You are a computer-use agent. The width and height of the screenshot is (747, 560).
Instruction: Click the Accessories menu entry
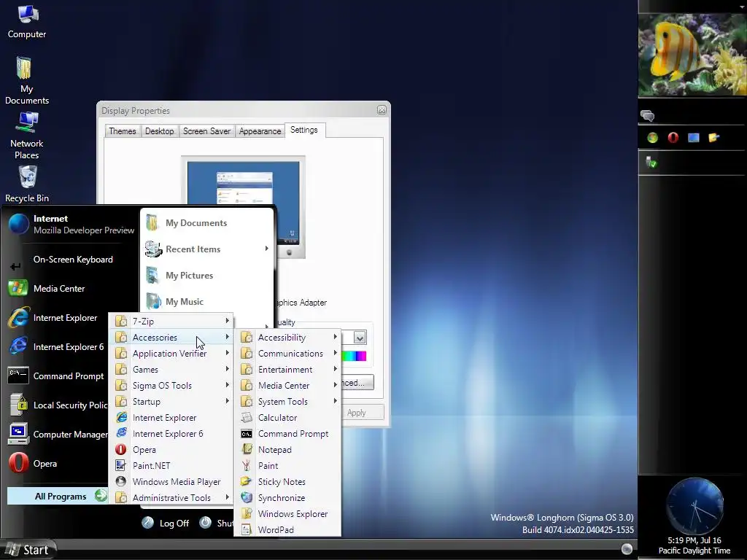[171, 337]
